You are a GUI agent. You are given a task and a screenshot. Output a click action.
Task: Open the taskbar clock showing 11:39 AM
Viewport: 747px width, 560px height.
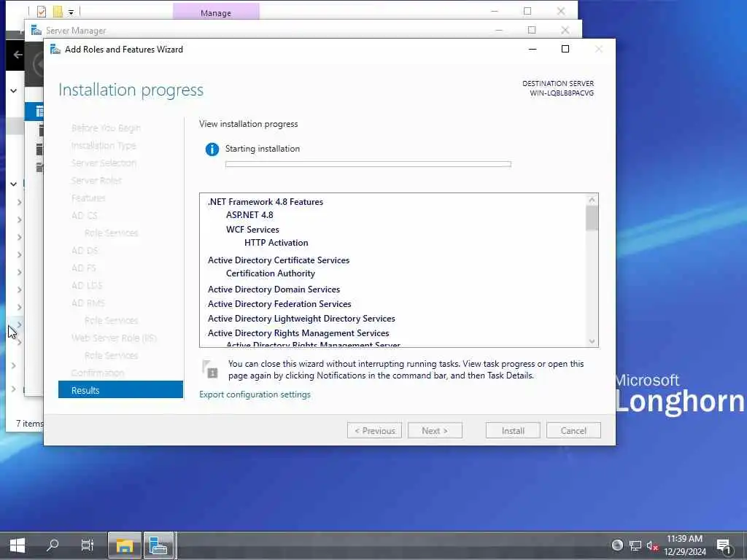[684, 545]
